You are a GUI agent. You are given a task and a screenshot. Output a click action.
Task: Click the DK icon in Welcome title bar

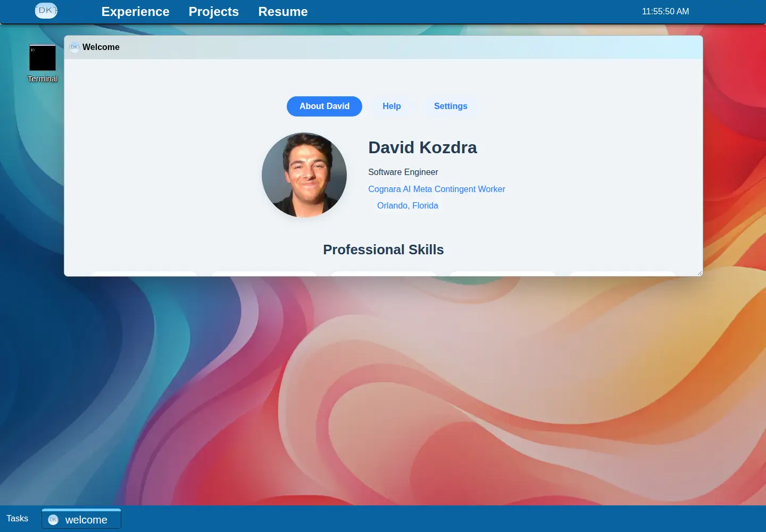74,47
